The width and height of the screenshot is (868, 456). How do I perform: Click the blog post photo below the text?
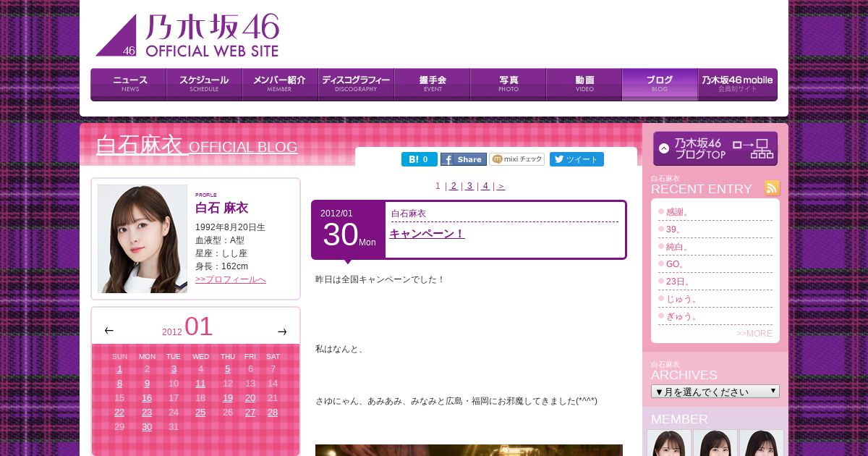[x=469, y=450]
